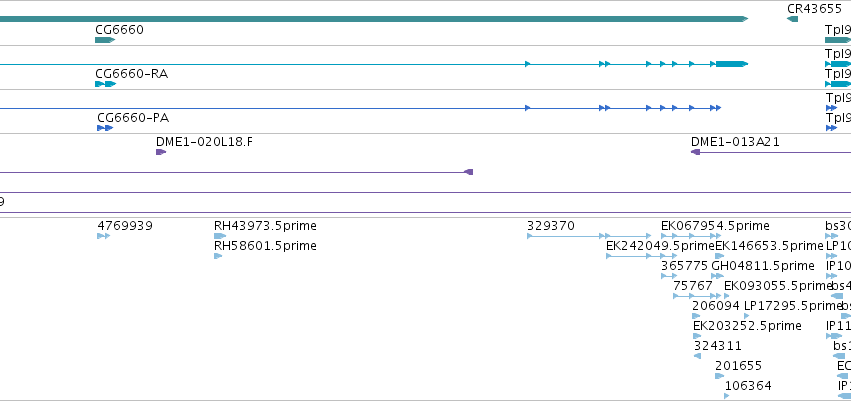
Task: Open the CG6660 gene label
Action: point(119,30)
